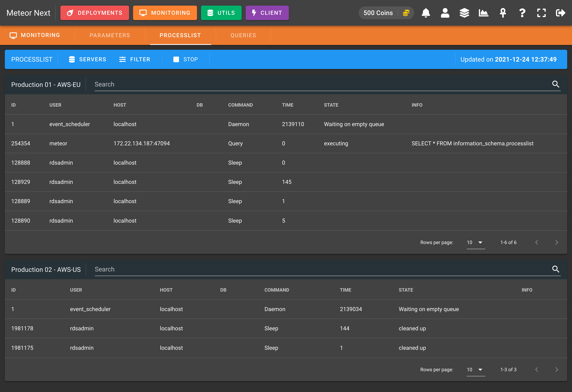Click search magnifier in Production 02 panel
572x392 pixels.
tap(556, 269)
